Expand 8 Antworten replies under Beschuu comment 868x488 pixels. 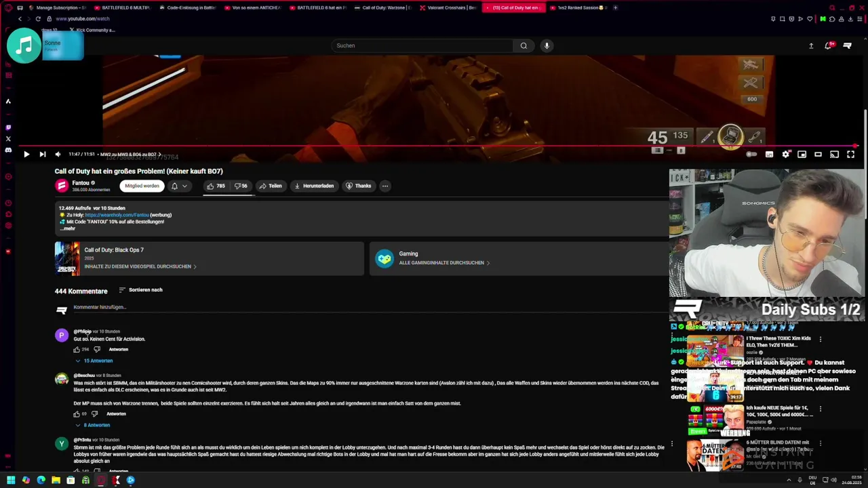pyautogui.click(x=92, y=425)
